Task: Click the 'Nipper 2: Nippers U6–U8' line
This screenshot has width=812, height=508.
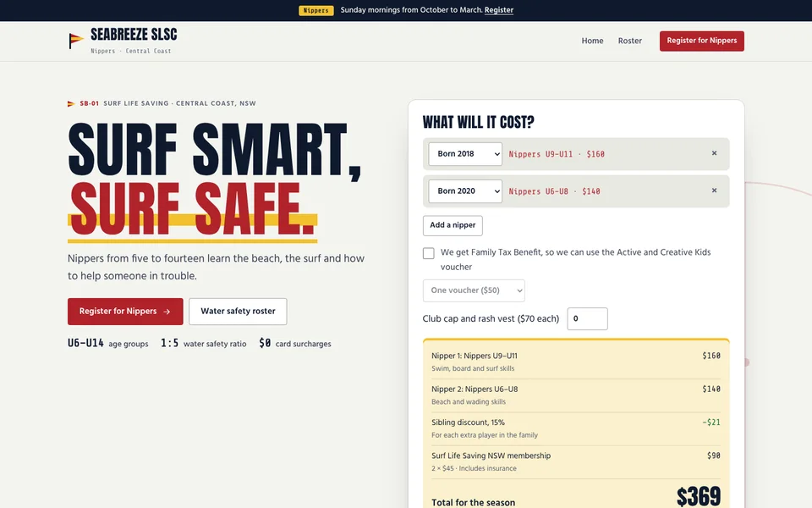Action: point(475,389)
